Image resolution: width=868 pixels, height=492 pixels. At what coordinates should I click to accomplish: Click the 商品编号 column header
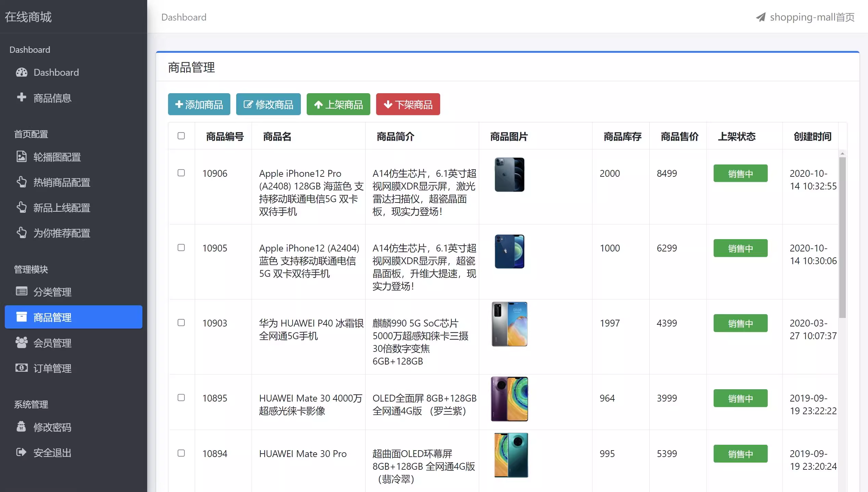(x=225, y=136)
